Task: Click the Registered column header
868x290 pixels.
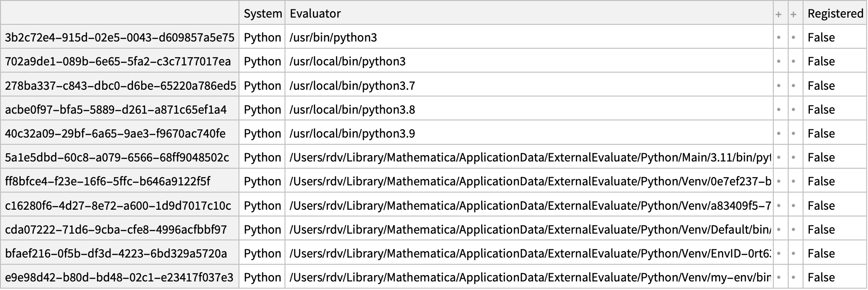Action: coord(835,14)
